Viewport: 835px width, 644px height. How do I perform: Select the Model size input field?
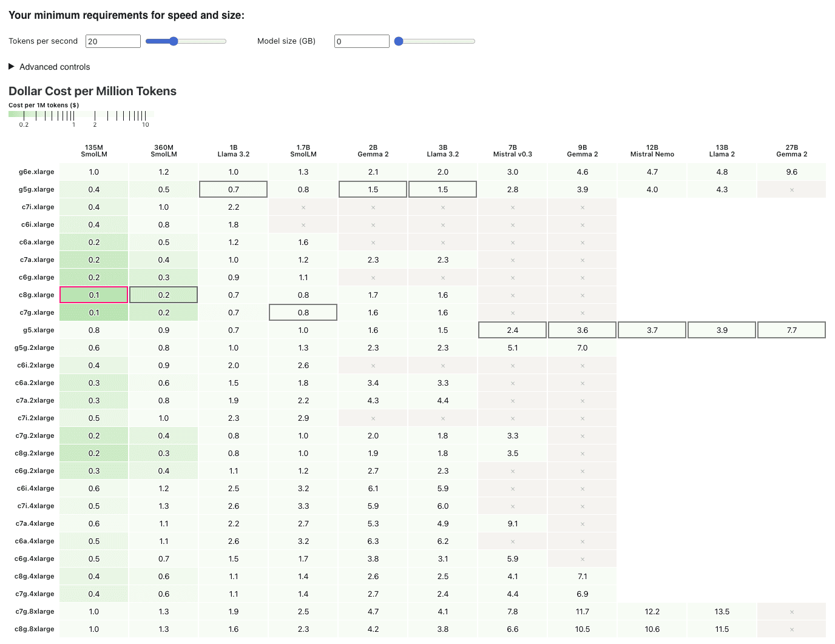coord(361,41)
